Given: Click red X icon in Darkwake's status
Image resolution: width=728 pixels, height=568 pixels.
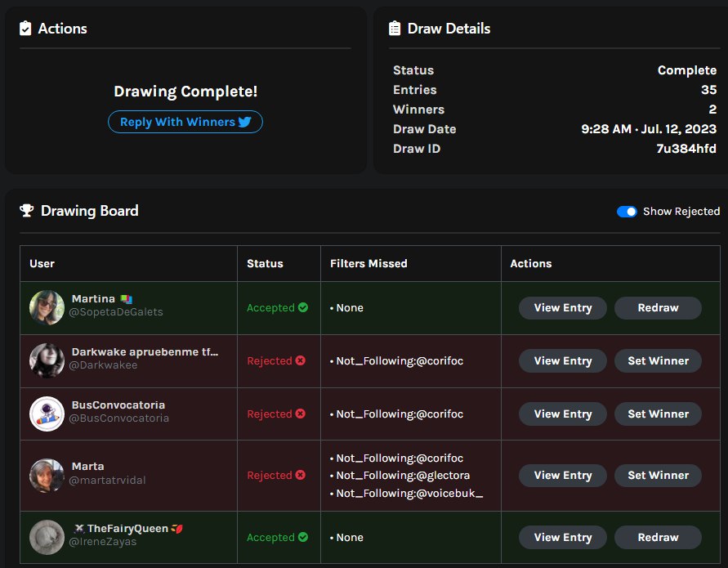Looking at the screenshot, I should point(301,360).
